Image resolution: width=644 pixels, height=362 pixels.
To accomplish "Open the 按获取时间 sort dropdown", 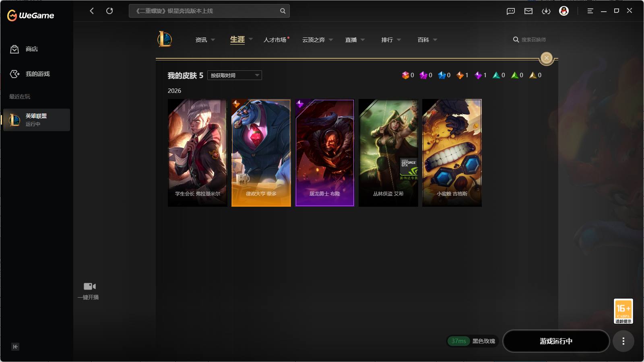I will (235, 75).
